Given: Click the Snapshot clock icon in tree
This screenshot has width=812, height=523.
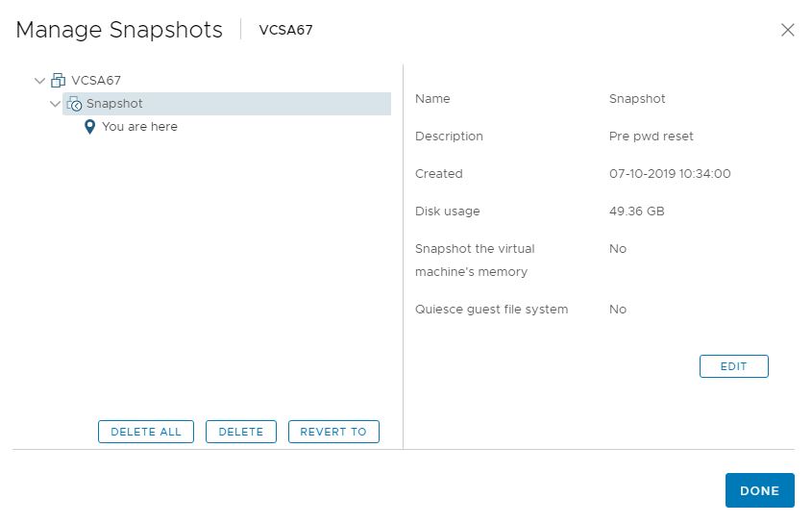Looking at the screenshot, I should click(x=74, y=104).
